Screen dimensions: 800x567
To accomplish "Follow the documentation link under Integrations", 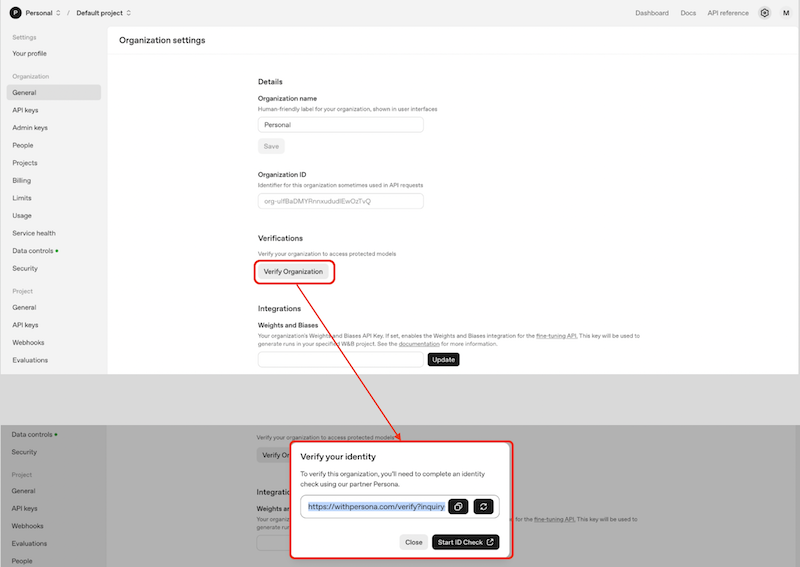I will pos(413,343).
